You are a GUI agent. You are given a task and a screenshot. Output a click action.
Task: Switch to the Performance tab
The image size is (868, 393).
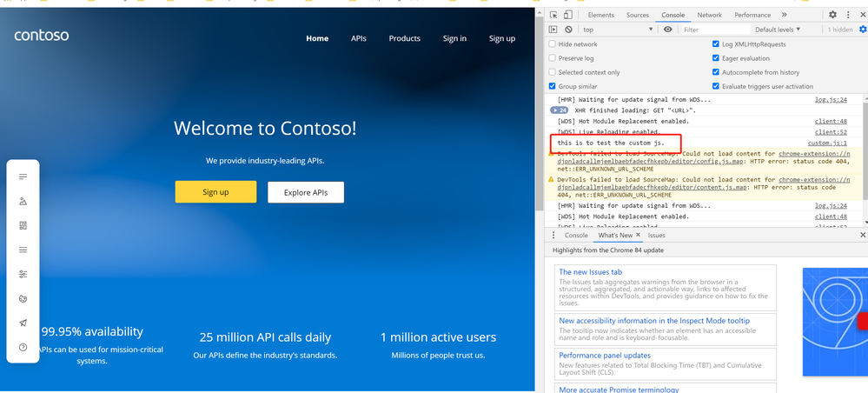pyautogui.click(x=752, y=15)
